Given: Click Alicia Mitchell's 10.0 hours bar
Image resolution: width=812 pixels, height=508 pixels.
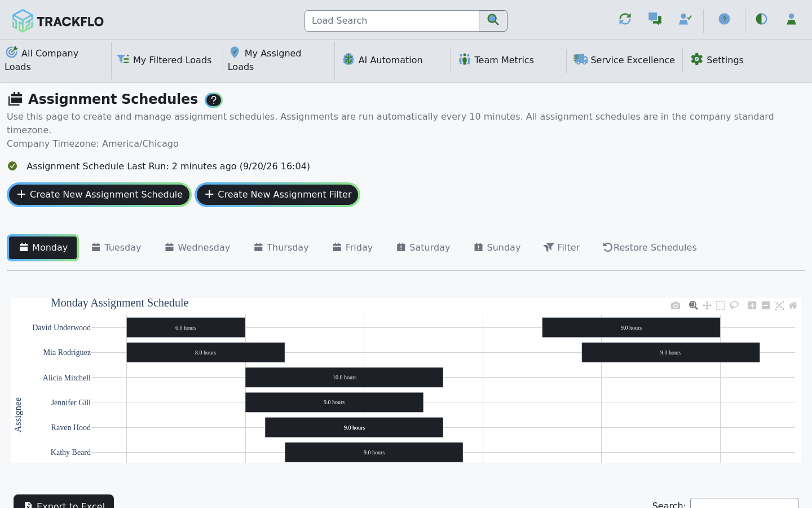Looking at the screenshot, I should click(345, 378).
